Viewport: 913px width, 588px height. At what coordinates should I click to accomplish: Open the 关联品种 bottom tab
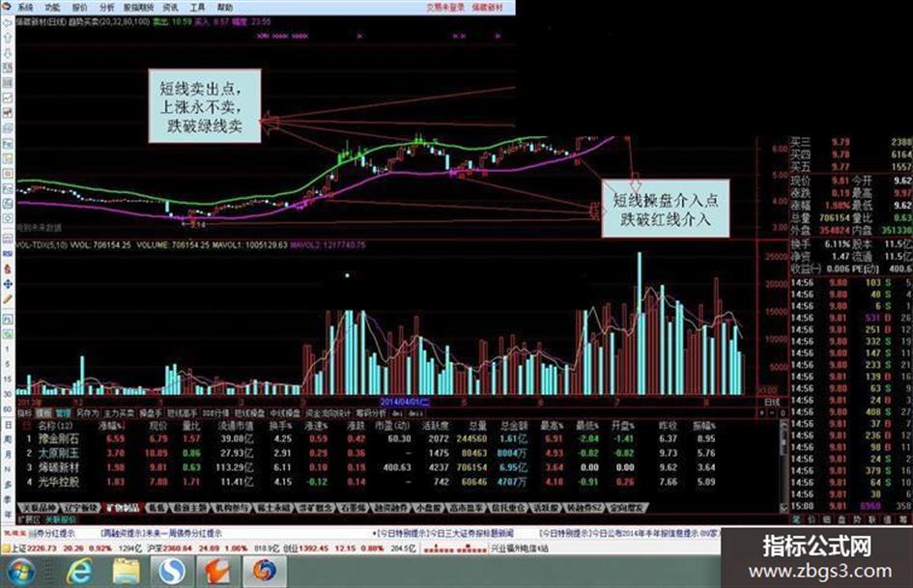coord(40,508)
